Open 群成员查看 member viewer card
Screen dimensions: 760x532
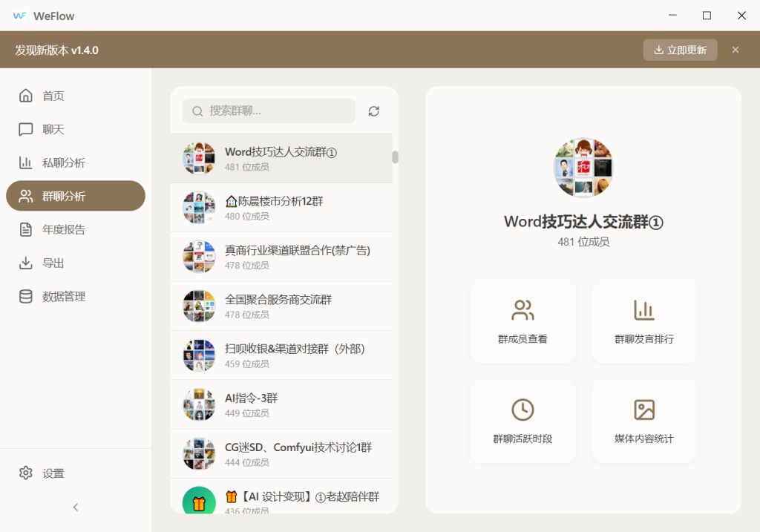[x=522, y=321]
